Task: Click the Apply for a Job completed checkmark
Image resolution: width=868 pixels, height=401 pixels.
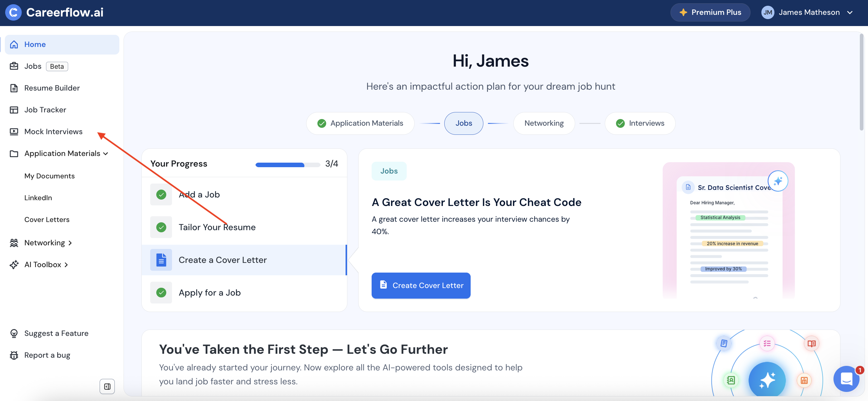Action: 161,293
